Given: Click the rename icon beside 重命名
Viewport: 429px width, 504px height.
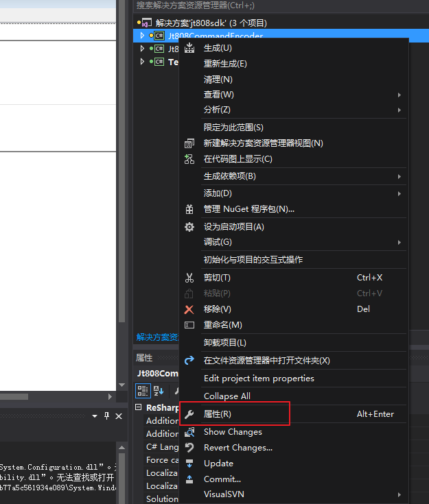Looking at the screenshot, I should click(x=189, y=325).
